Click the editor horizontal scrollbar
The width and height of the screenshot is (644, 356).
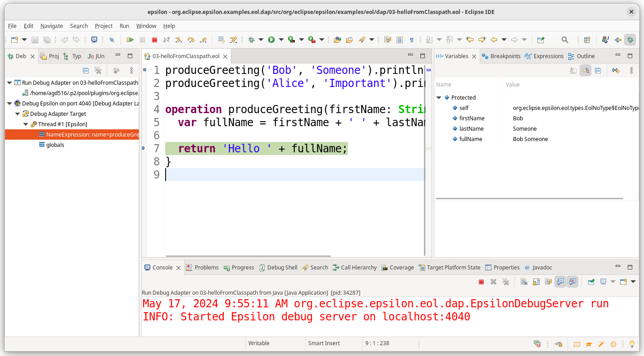tap(248, 256)
